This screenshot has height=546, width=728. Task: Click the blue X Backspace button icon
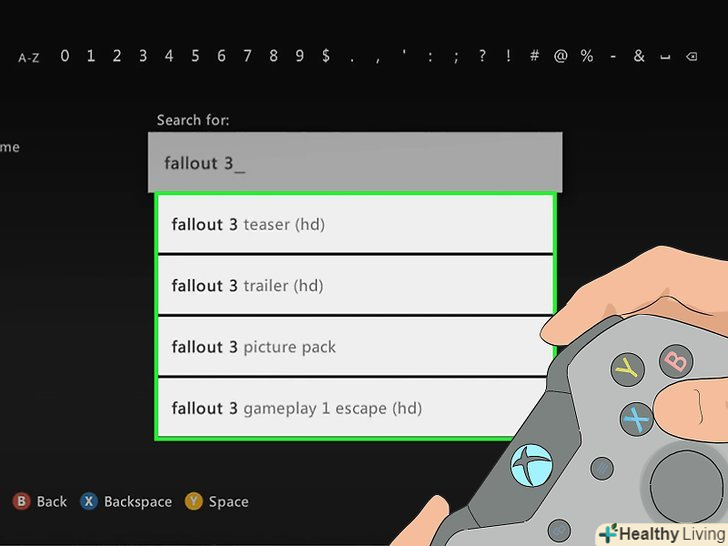point(89,501)
